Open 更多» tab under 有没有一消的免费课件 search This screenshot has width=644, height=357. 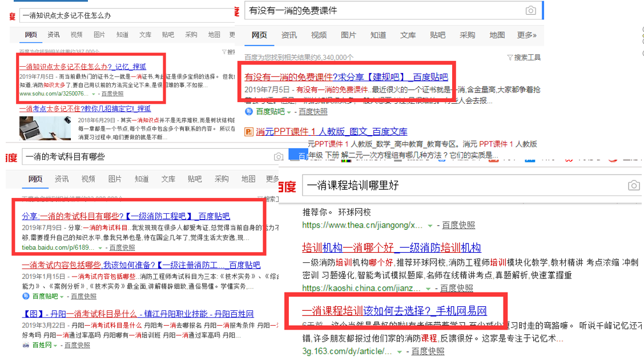[526, 35]
